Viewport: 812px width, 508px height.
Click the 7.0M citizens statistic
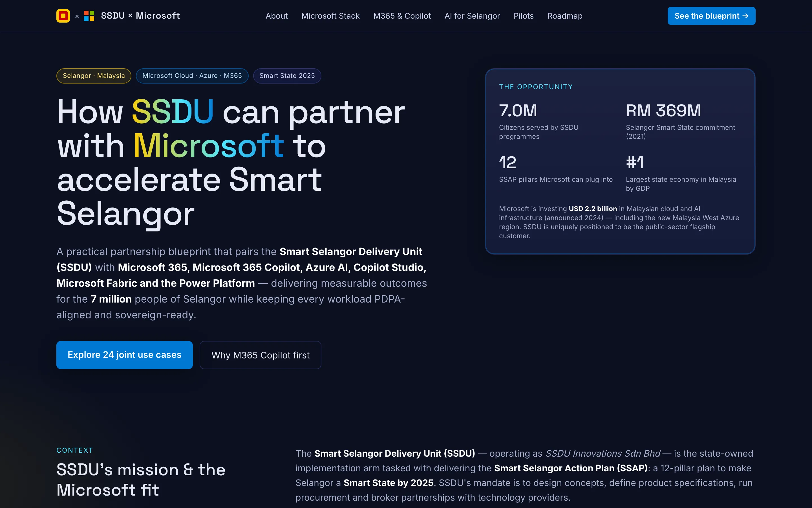tap(518, 111)
